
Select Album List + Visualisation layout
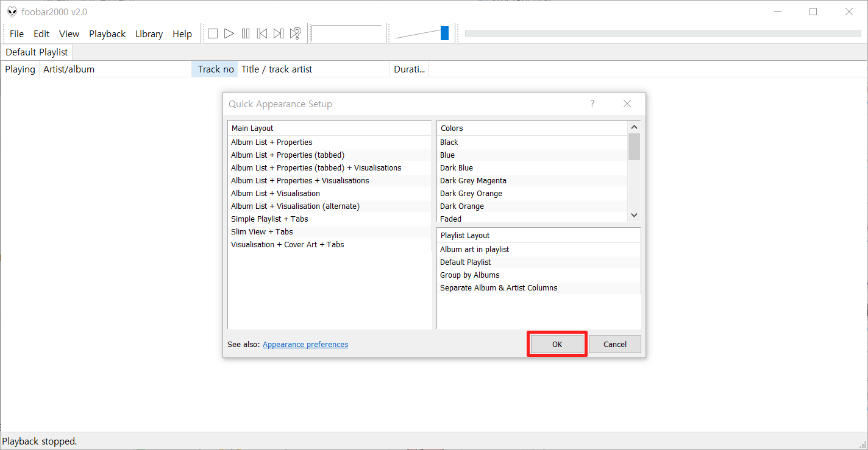click(x=329, y=194)
